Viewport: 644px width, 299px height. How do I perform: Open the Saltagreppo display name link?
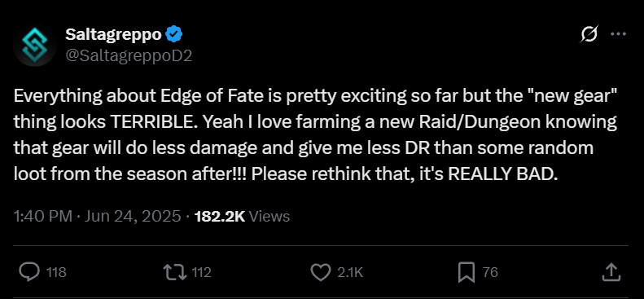[x=113, y=34]
